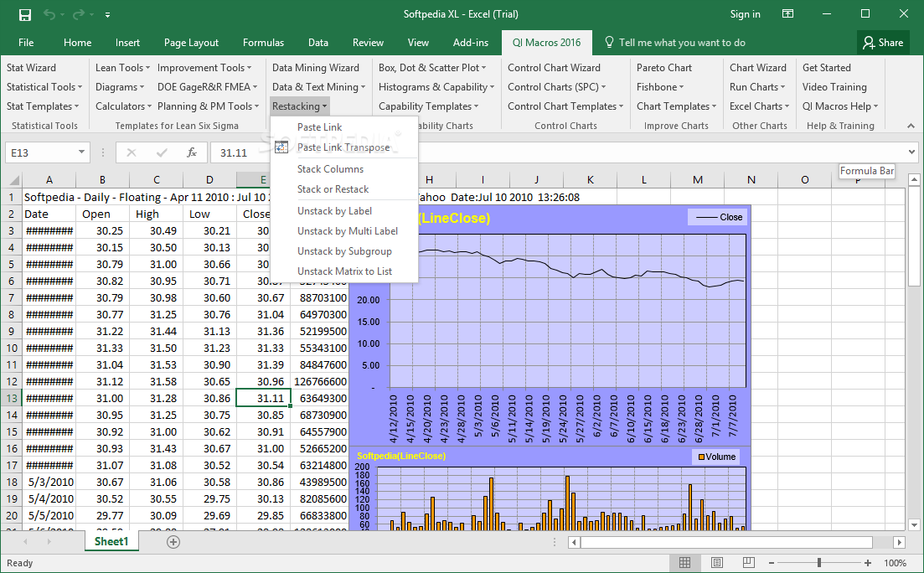Click the formula bar Enter checkmark icon
The width and height of the screenshot is (924, 573).
point(162,152)
